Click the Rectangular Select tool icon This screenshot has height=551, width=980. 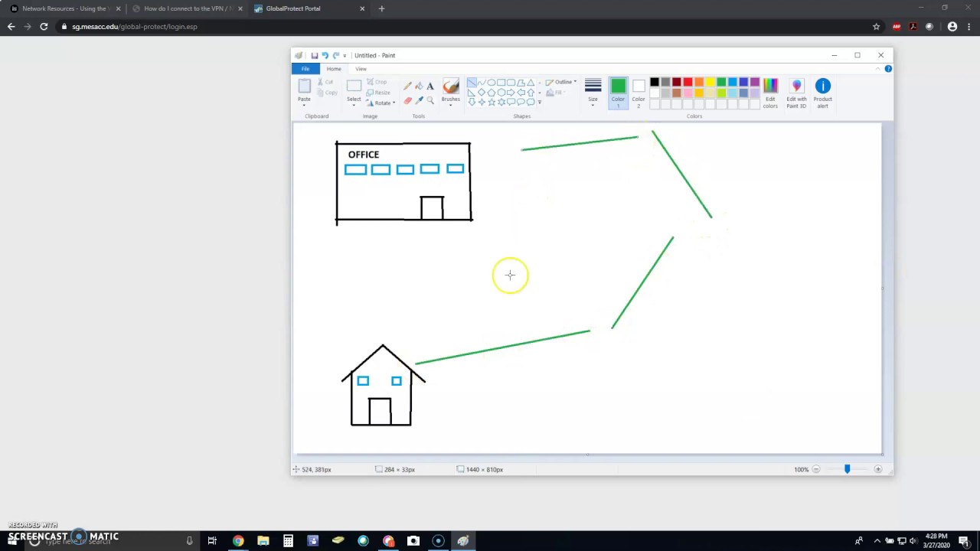354,86
